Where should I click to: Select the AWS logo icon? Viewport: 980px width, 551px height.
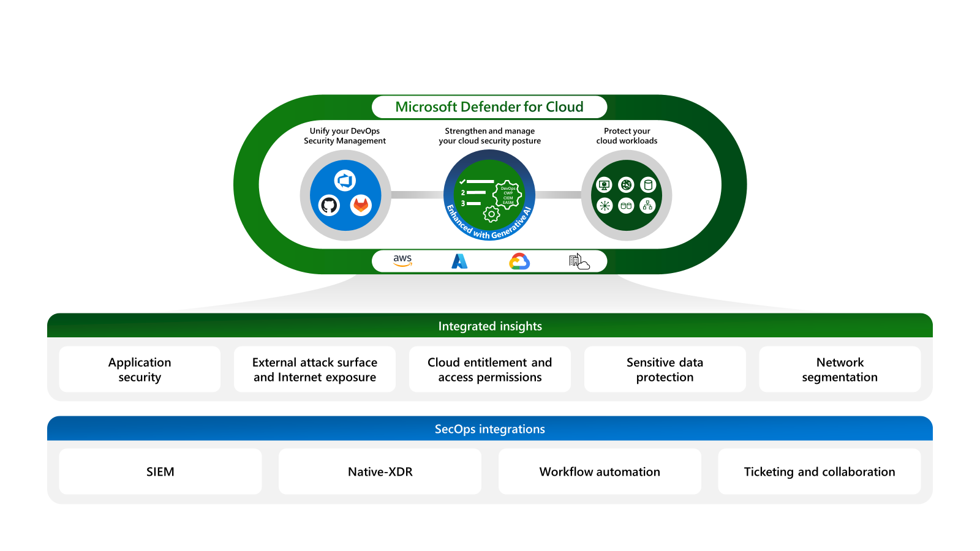401,260
